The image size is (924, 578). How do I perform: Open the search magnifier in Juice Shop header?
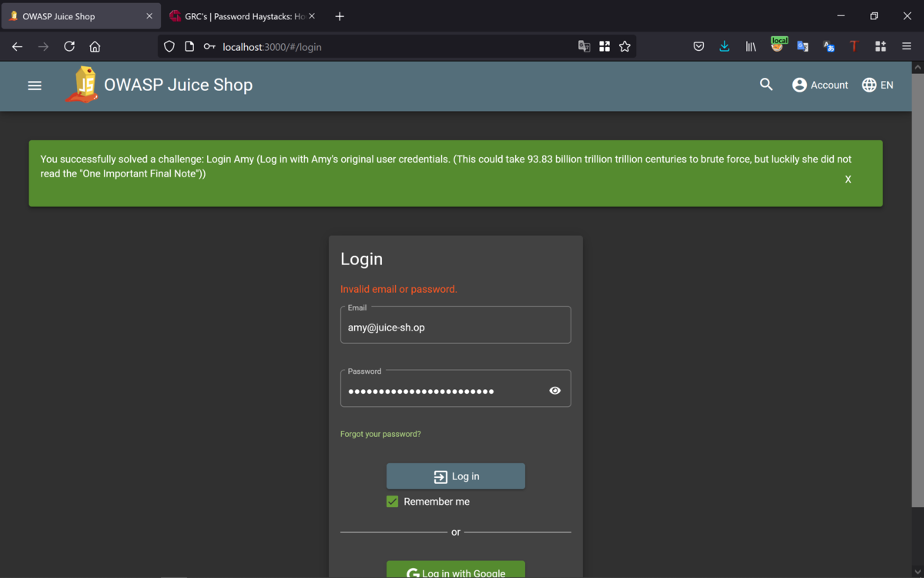coord(766,85)
